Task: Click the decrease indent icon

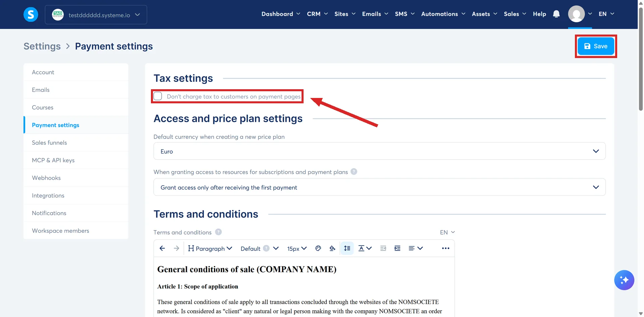Action: tap(383, 248)
